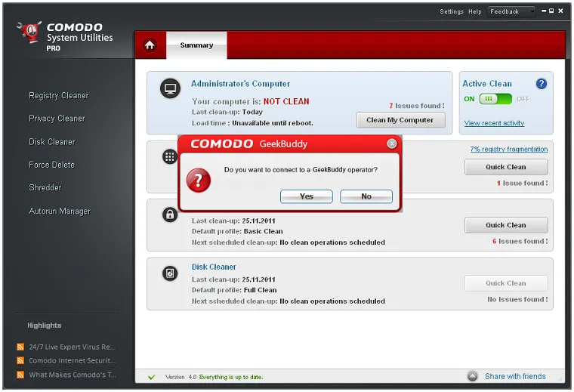Close the GeekBuddy dialog
Viewport: 574px width, 392px height.
click(x=392, y=144)
